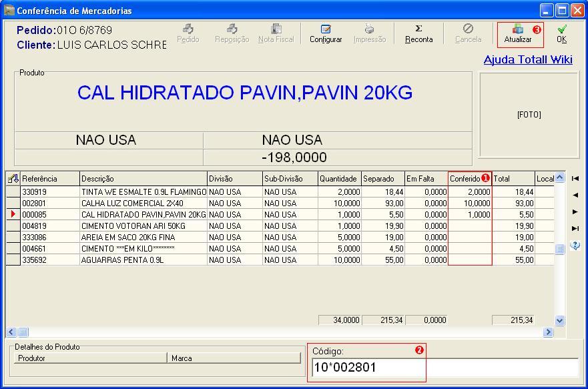588x389 pixels.
Task: Click reference cell 335692
Action: click(50, 260)
